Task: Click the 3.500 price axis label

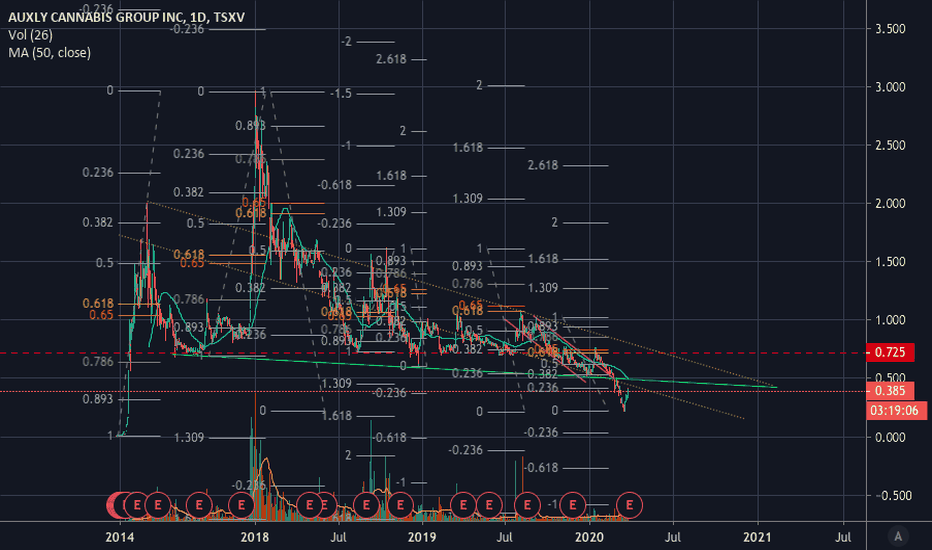Action: [x=890, y=29]
